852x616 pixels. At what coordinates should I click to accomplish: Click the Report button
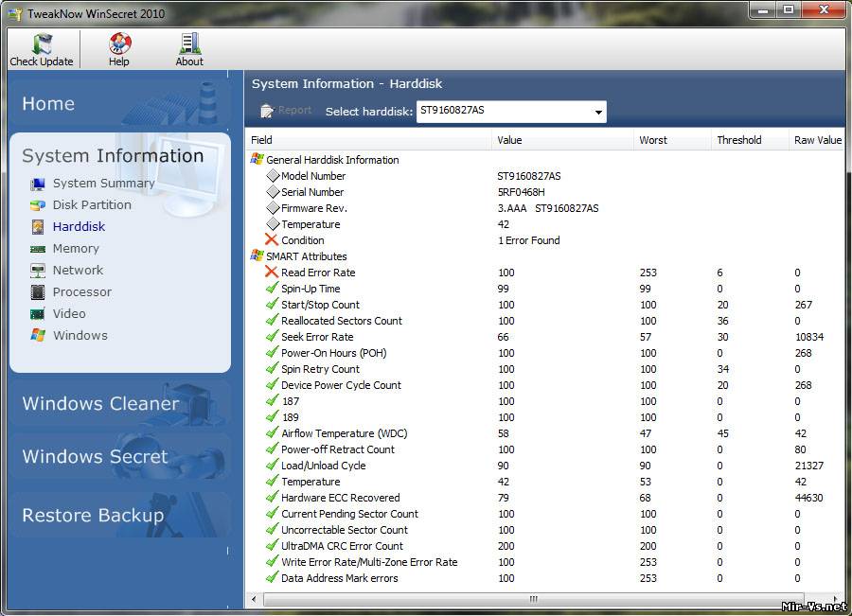285,111
